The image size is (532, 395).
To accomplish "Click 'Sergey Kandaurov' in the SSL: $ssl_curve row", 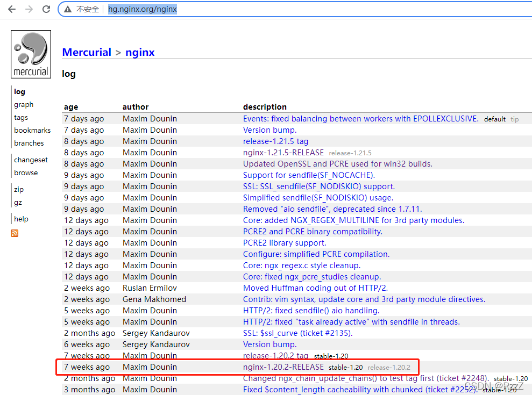I will (x=156, y=333).
